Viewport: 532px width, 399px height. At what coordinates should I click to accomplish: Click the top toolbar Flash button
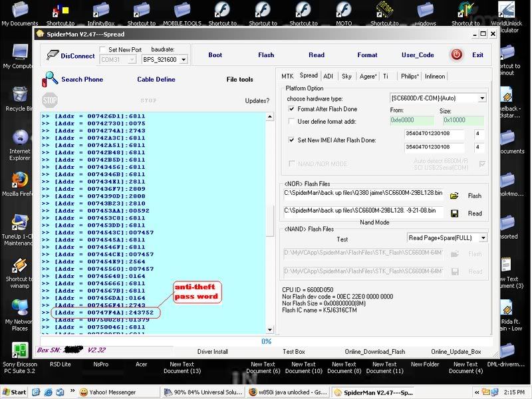(266, 55)
